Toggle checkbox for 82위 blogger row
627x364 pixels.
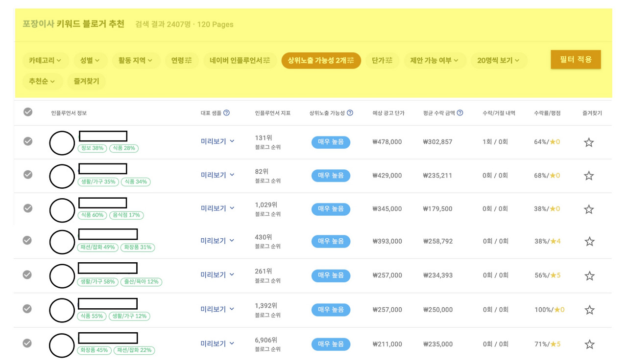coord(28,174)
